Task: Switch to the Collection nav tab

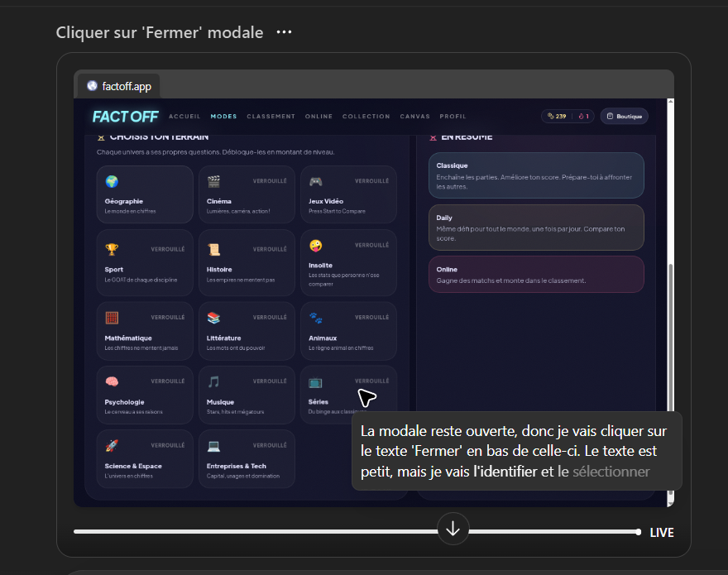Action: pos(366,117)
